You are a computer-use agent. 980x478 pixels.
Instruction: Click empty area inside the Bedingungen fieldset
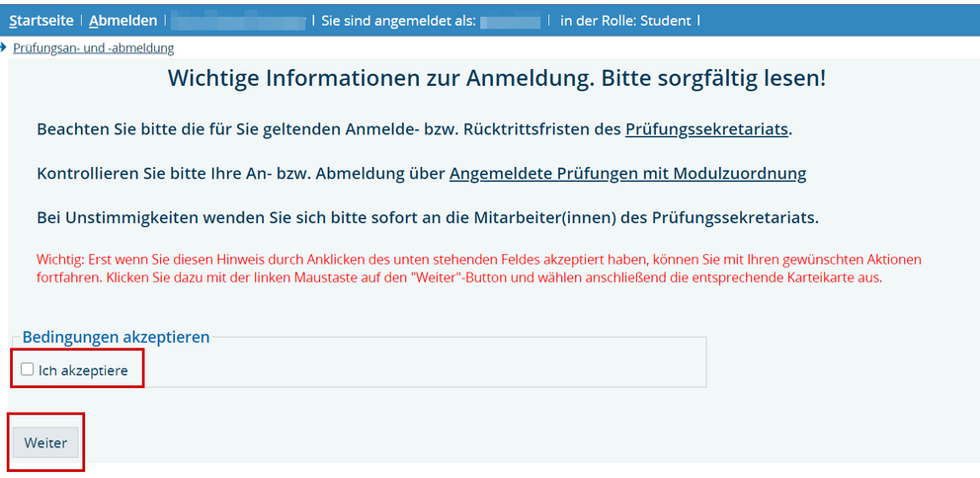pyautogui.click(x=425, y=367)
